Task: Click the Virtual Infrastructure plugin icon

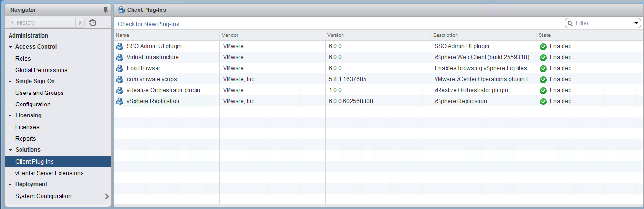Action: coord(120,57)
